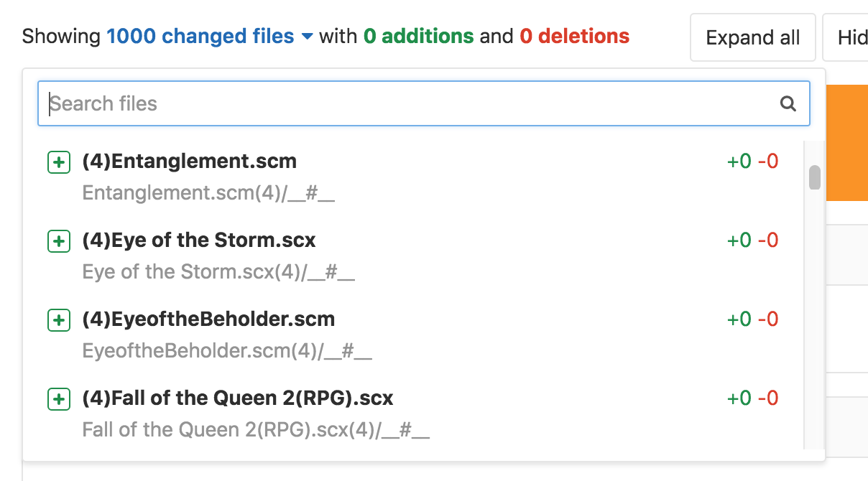
Task: Click the blue caret after changed files
Action: pos(307,37)
